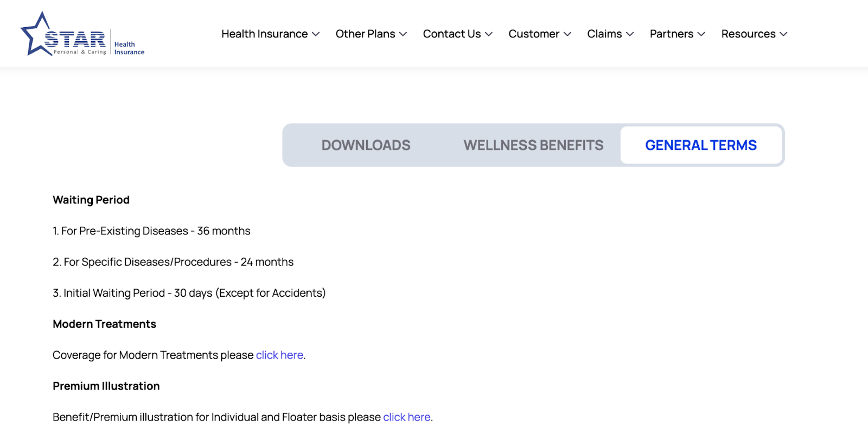Select the Waiting Period heading
The image size is (868, 440).
pos(91,200)
